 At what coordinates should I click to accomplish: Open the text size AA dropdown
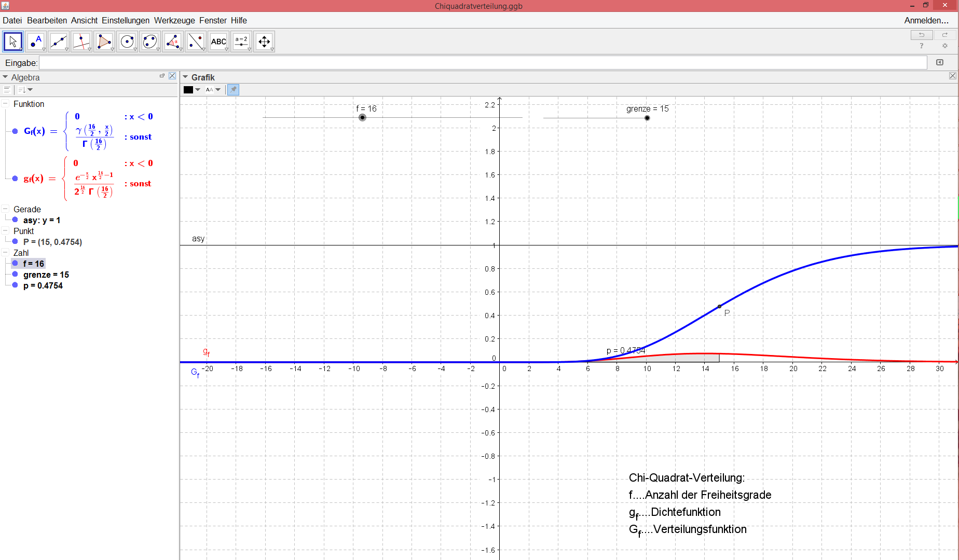(x=213, y=90)
